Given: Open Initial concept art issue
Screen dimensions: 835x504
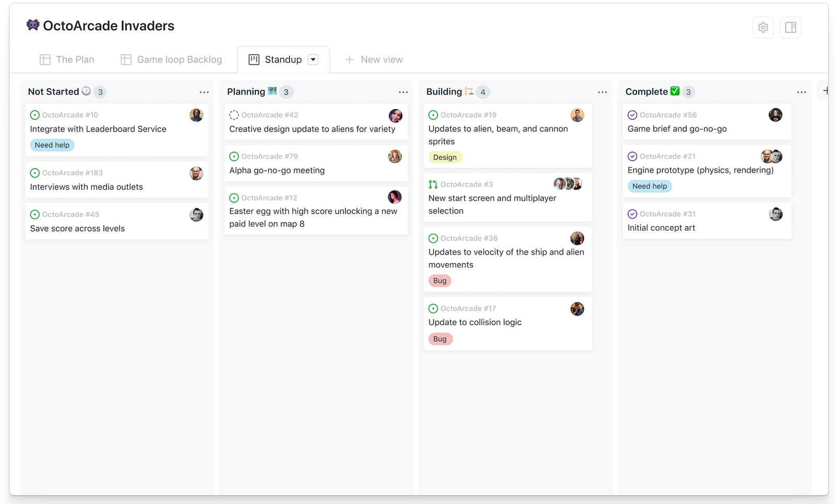Looking at the screenshot, I should [661, 228].
